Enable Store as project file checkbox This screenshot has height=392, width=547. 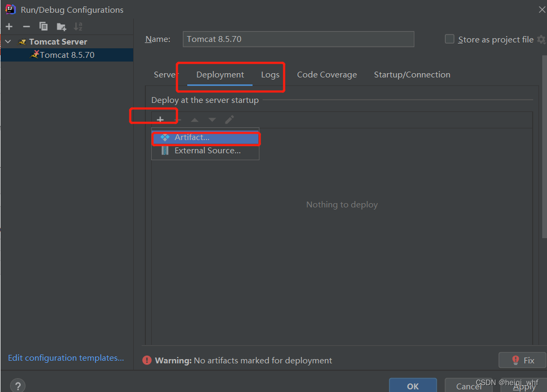coord(449,39)
